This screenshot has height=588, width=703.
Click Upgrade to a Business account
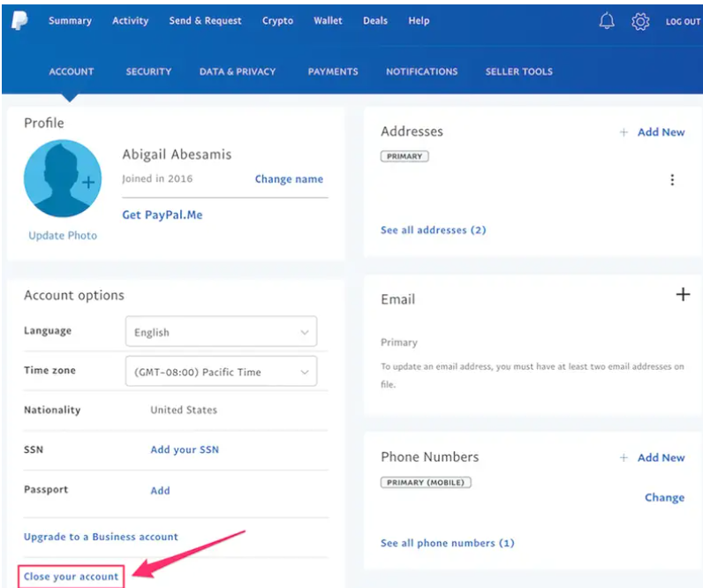[x=101, y=537]
